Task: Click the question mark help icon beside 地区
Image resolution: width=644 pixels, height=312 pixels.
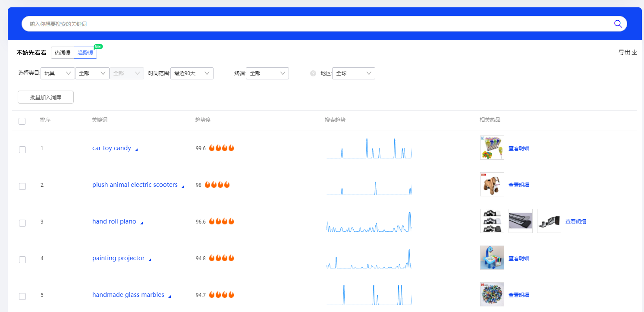Action: click(312, 73)
